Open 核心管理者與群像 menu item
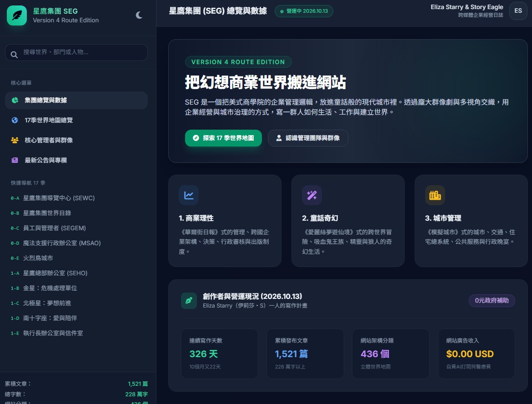 76,140
